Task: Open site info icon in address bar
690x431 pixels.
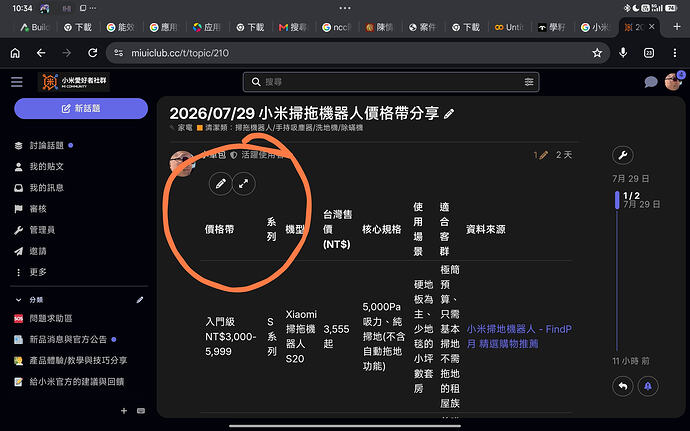Action: click(118, 53)
